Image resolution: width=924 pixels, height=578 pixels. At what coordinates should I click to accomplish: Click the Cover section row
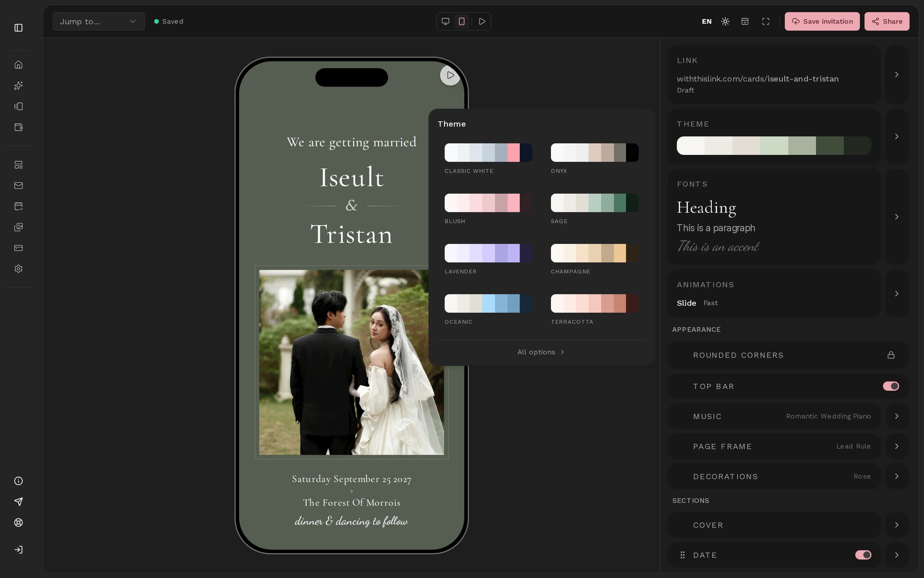click(774, 525)
